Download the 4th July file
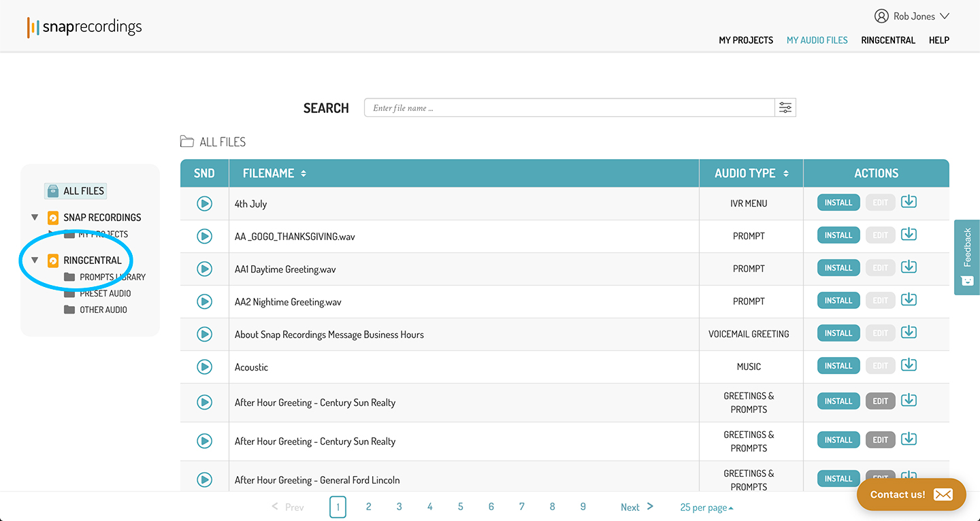 [x=909, y=202]
